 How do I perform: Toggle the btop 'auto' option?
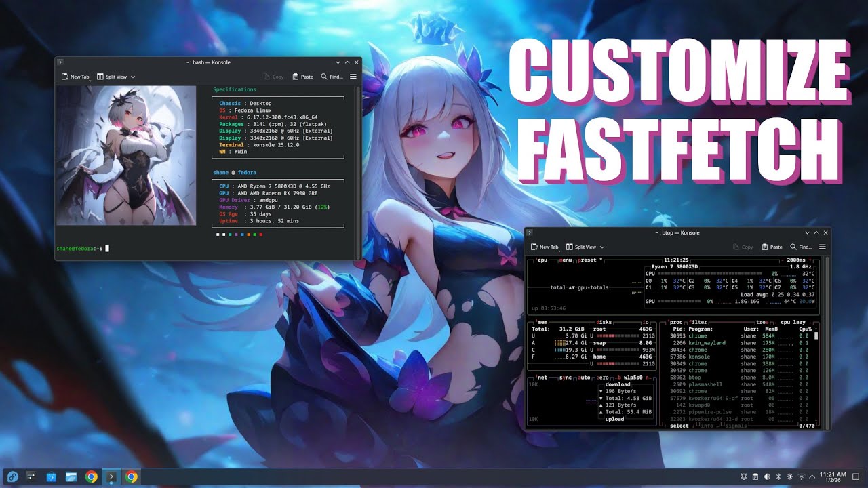click(x=584, y=378)
